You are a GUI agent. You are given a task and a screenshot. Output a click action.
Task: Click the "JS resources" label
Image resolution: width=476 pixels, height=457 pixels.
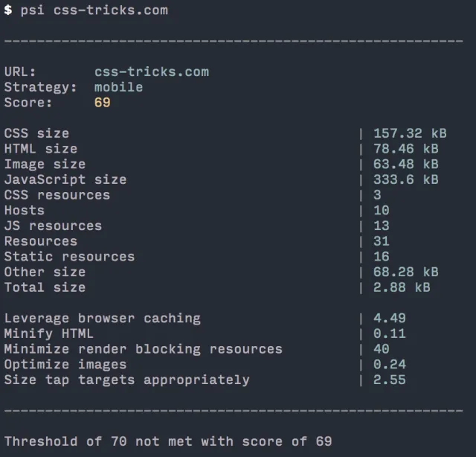[53, 226]
